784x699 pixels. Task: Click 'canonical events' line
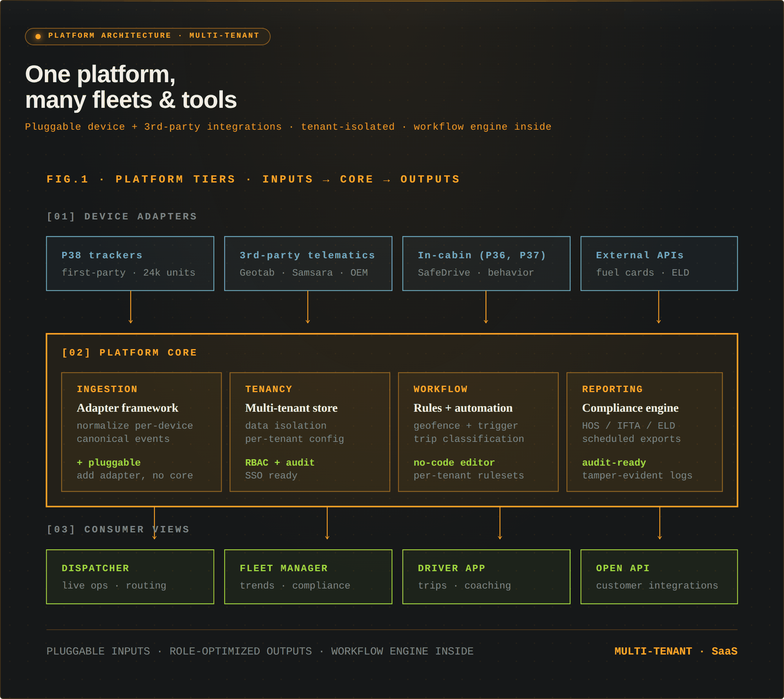(123, 438)
